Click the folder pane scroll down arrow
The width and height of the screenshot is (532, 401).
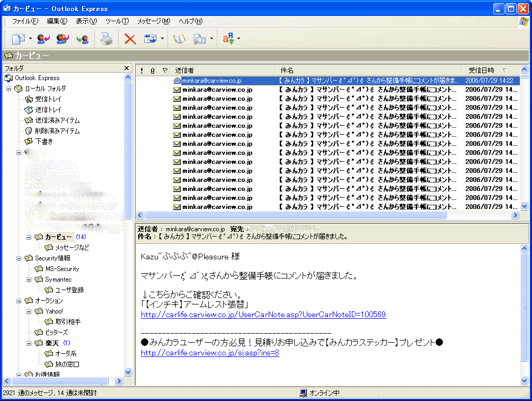tap(128, 372)
